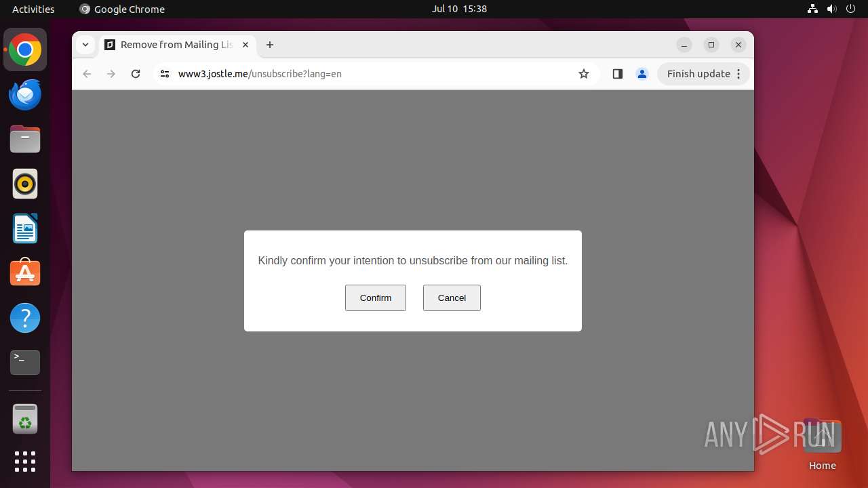Open Ubuntu Software store
The width and height of the screenshot is (868, 488).
click(x=25, y=273)
